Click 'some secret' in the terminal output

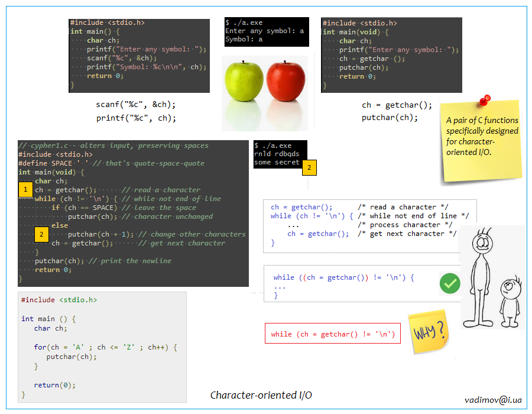pyautogui.click(x=277, y=162)
